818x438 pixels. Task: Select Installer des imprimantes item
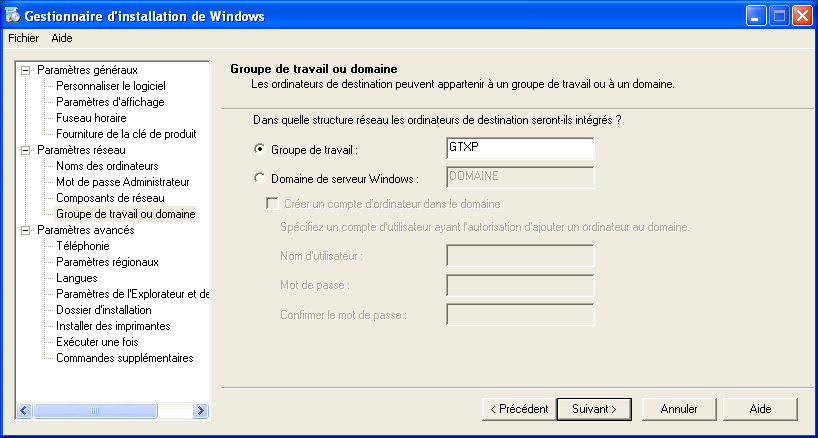coord(113,326)
